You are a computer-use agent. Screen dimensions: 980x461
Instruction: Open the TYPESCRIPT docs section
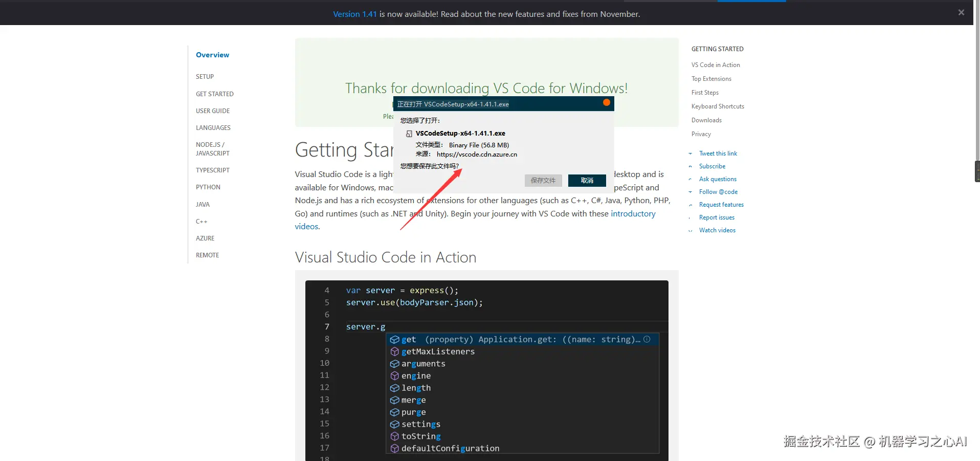(x=213, y=170)
